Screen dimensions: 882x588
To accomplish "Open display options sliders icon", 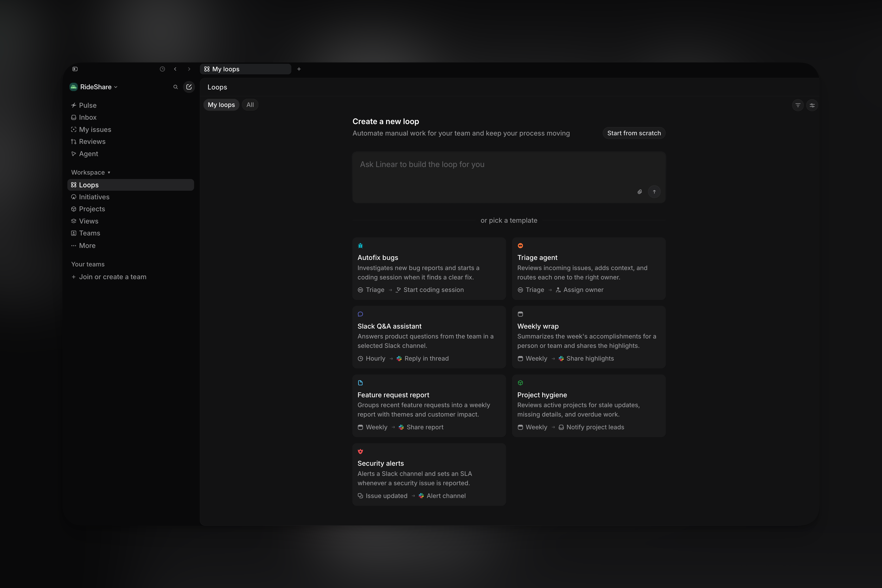I will [x=812, y=105].
